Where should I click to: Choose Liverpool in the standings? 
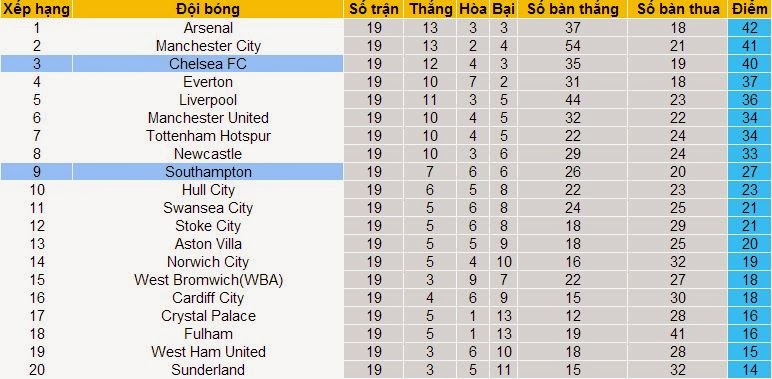(x=208, y=100)
